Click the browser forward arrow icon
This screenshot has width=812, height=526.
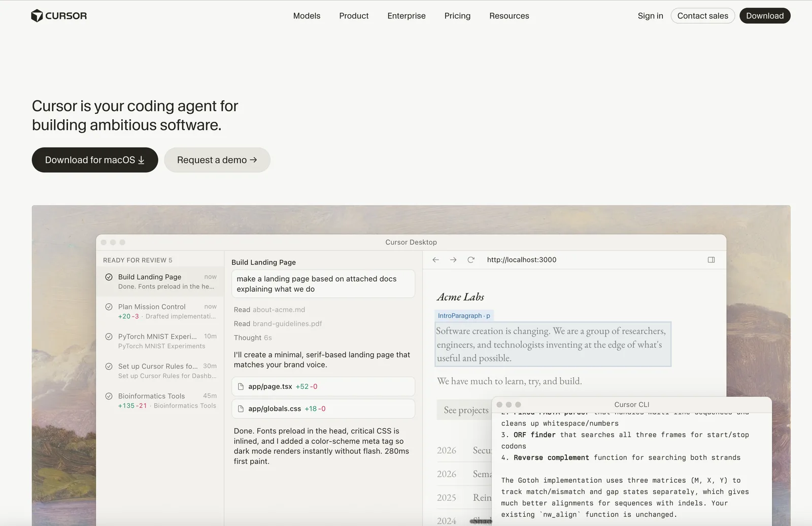[453, 259]
